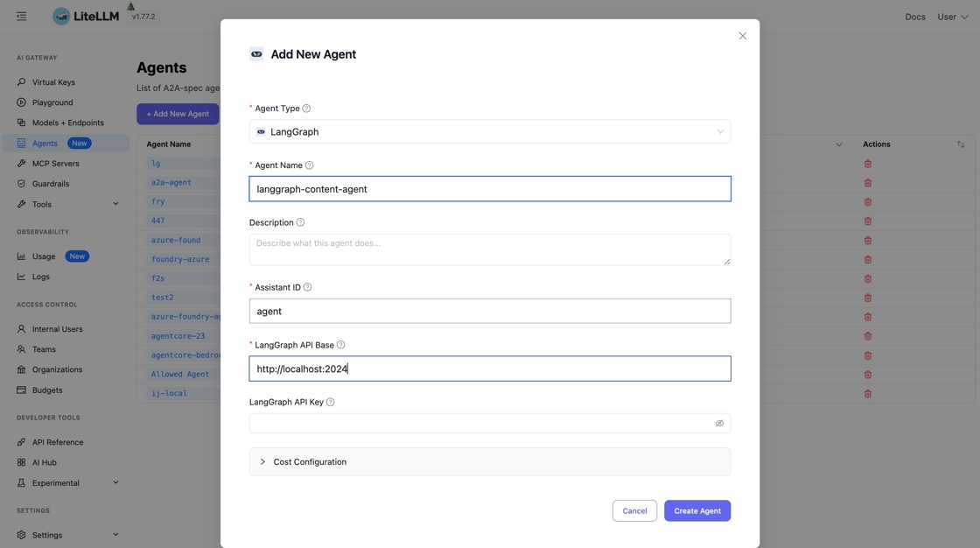Open Agents page in sidebar
980x548 pixels.
[66, 144]
